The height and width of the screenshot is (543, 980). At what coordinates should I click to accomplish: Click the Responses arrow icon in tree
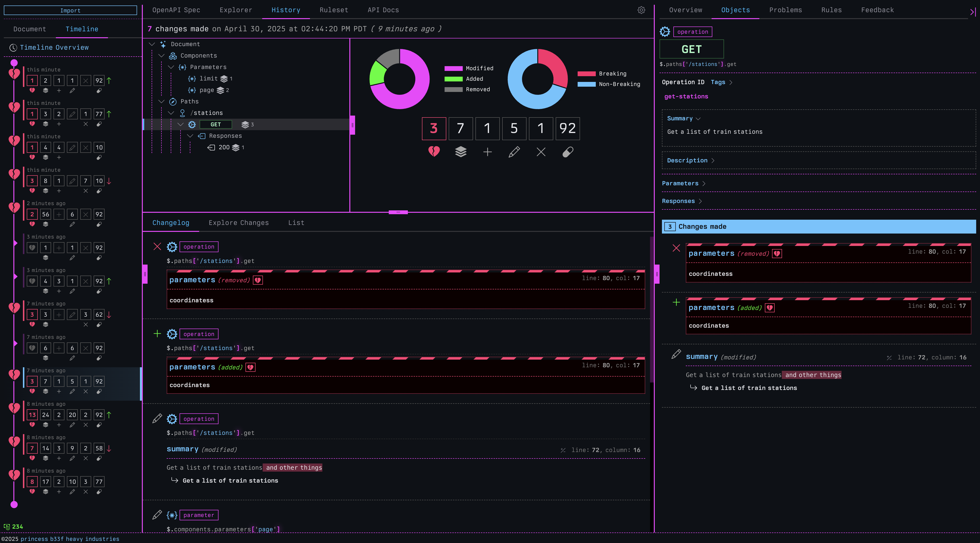point(202,136)
